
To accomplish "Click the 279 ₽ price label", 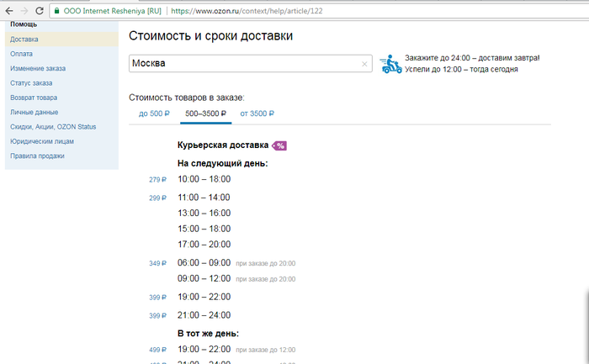I will coord(157,180).
